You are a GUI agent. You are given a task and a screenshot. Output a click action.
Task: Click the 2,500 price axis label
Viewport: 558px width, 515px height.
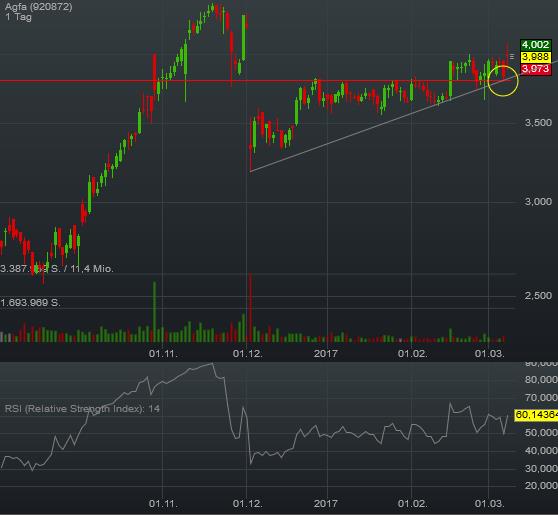click(538, 295)
